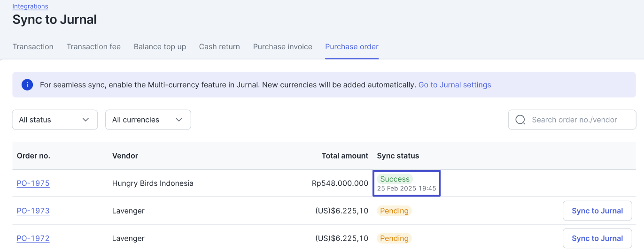Screen dimensions: 644x251
Task: Click the search magnifier icon
Action: [520, 120]
